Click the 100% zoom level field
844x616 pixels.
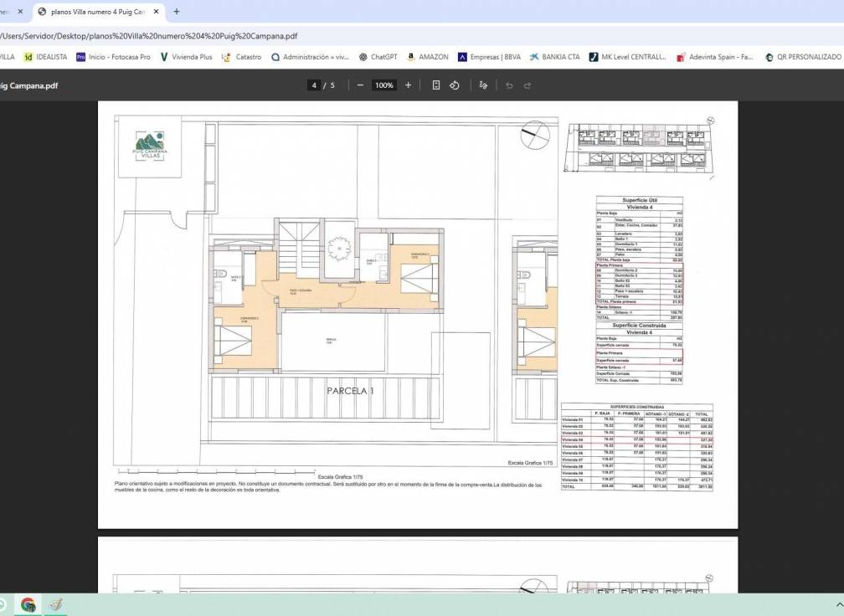pos(384,85)
